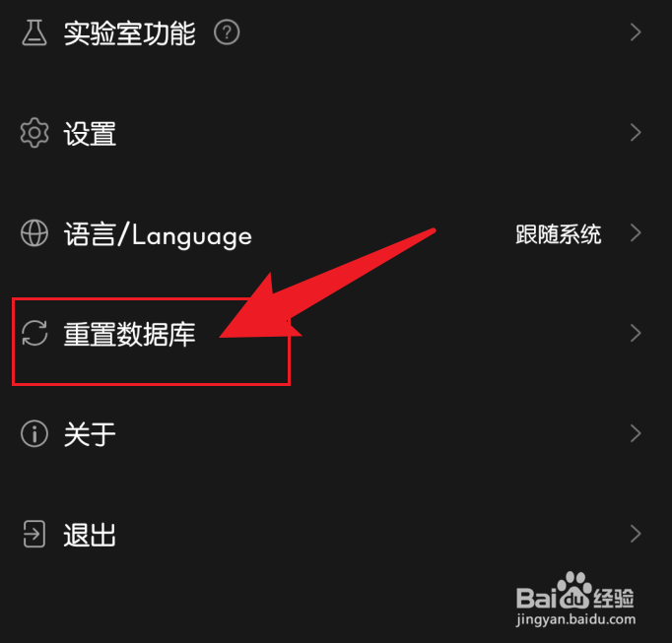Screen dimensions: 672x643
Task: Expand the 实验室功能 row chevron
Action: [x=636, y=32]
